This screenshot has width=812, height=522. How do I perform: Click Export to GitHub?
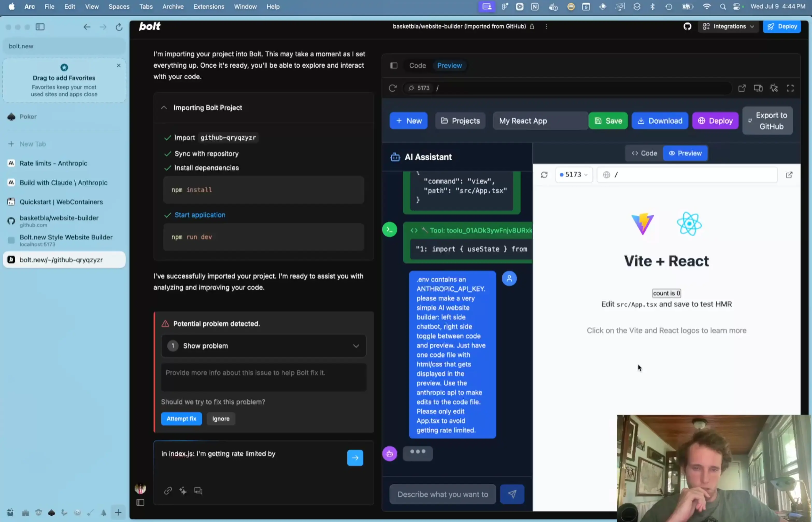(x=768, y=121)
